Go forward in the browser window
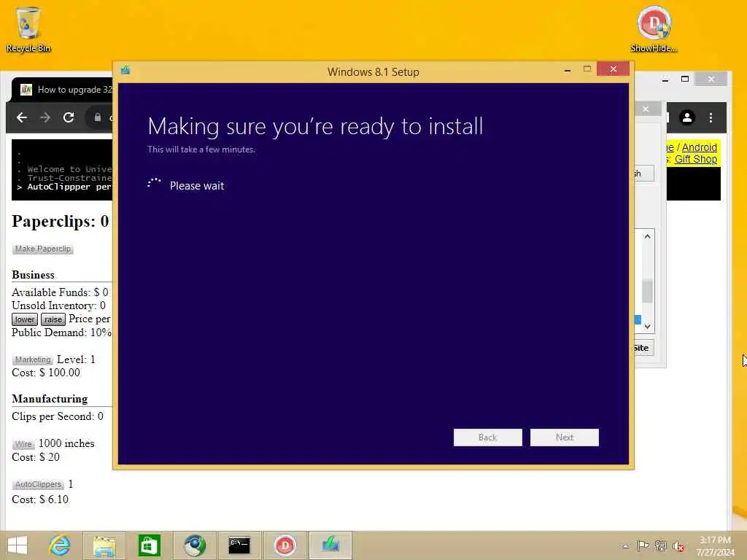Image resolution: width=747 pixels, height=560 pixels. 45,117
